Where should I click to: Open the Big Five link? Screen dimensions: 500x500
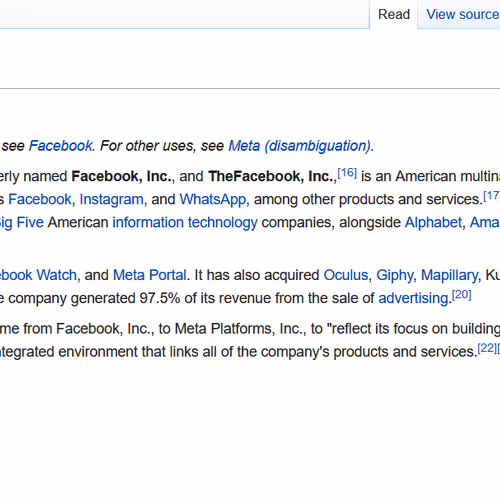click(x=22, y=222)
